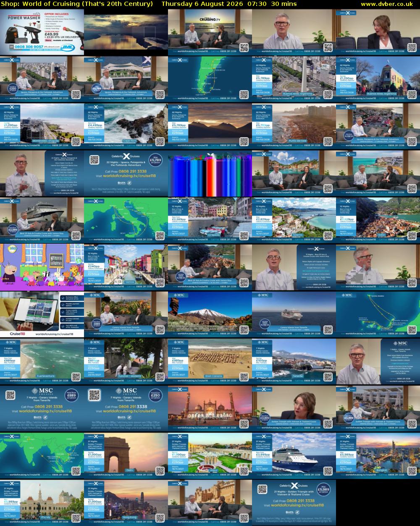This screenshot has height=526, width=420.
Task: Open the Gran Canaria sand dunes thumbnail
Action: [x=210, y=362]
